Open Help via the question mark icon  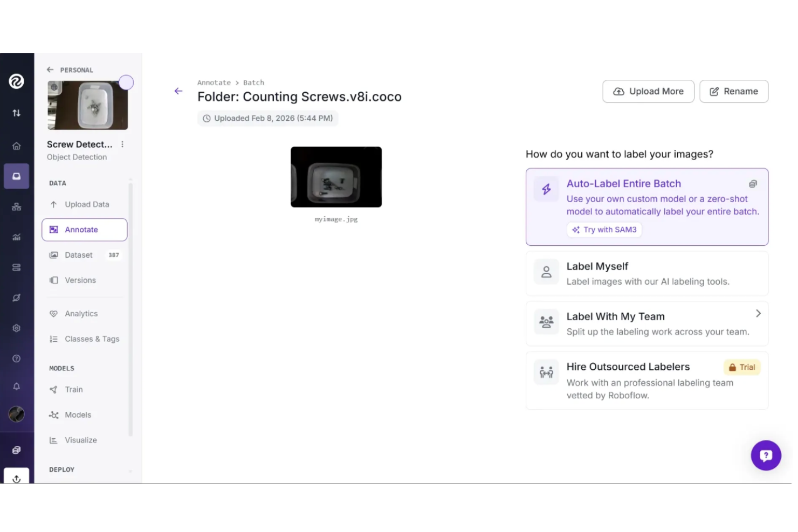click(17, 358)
